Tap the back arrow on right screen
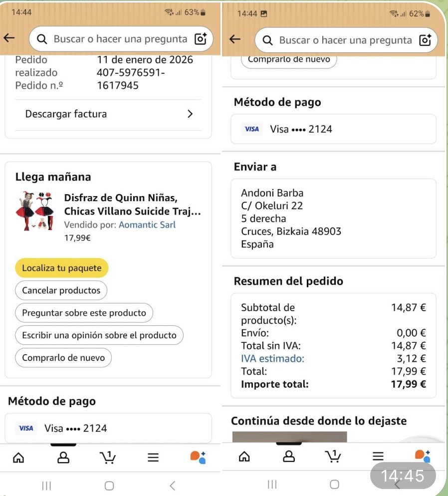This screenshot has height=496, width=448. (235, 39)
